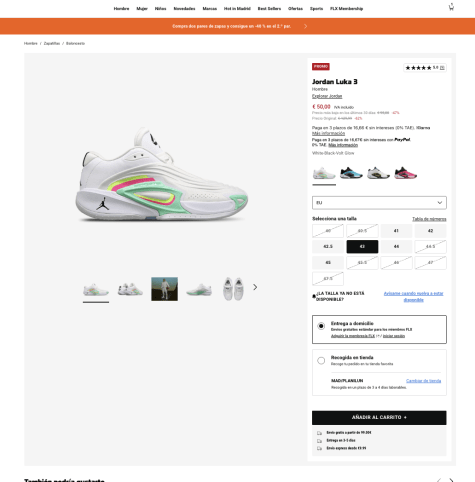Screen dimensions: 475x482
Task: Go to next recommended products arrow
Action: 451,480
